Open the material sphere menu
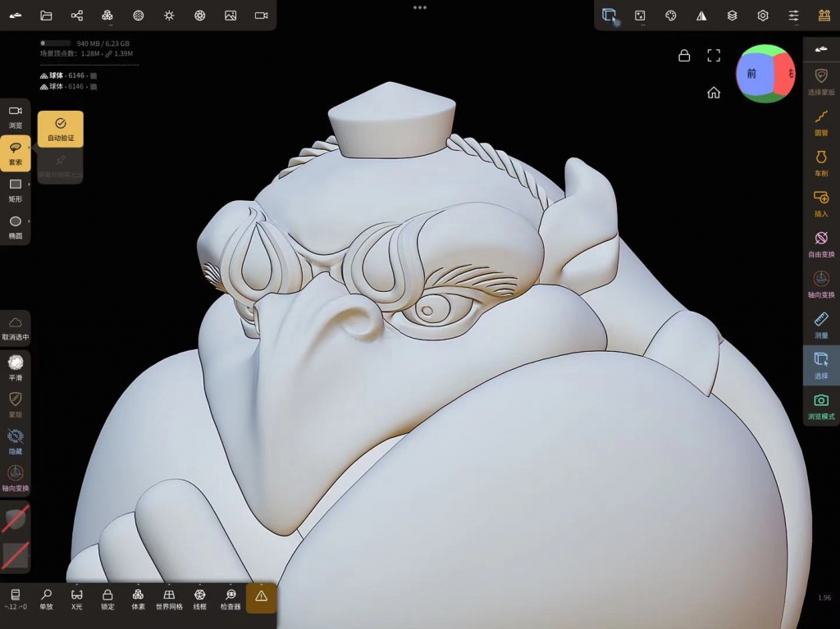 (x=138, y=16)
